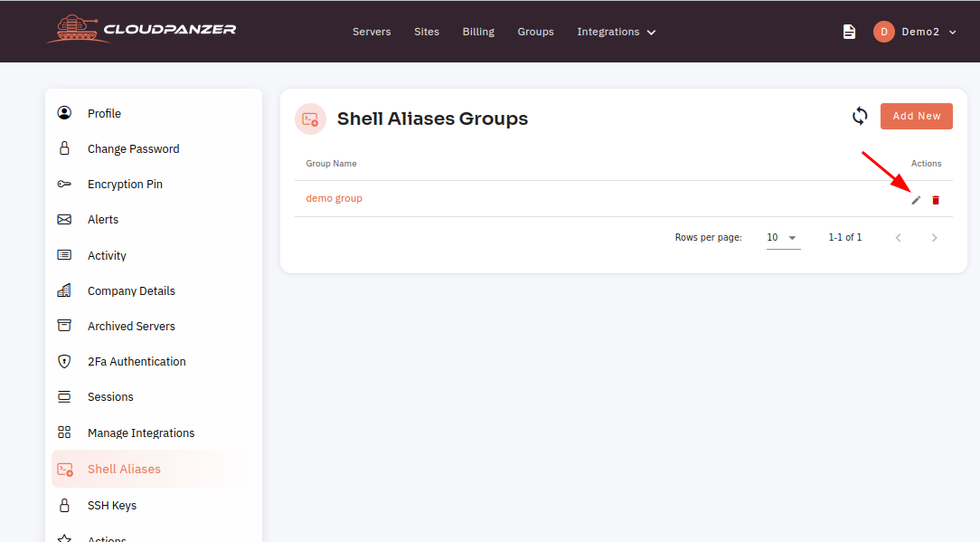Open the Rows per page dropdown
The height and width of the screenshot is (542, 980).
pos(783,238)
